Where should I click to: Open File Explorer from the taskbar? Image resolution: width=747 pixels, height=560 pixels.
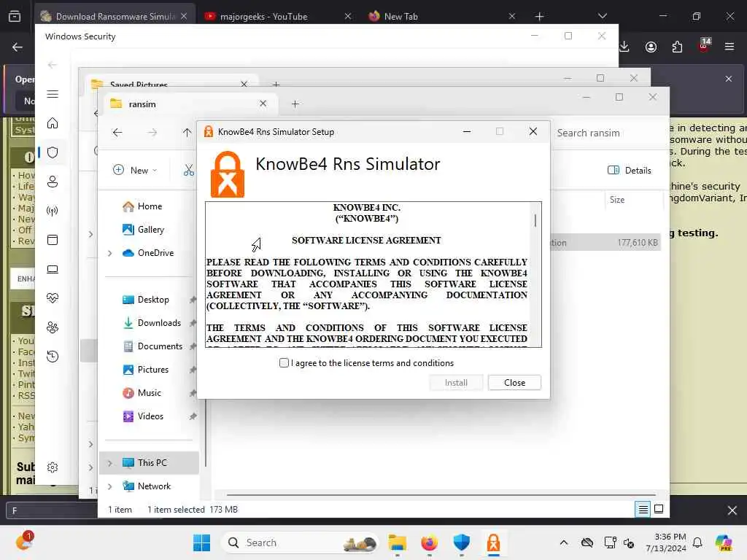click(397, 542)
